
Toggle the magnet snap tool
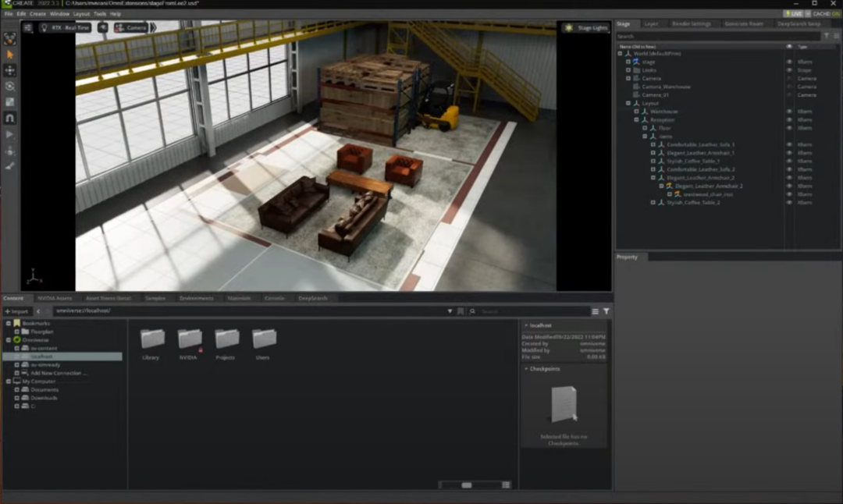click(x=10, y=119)
